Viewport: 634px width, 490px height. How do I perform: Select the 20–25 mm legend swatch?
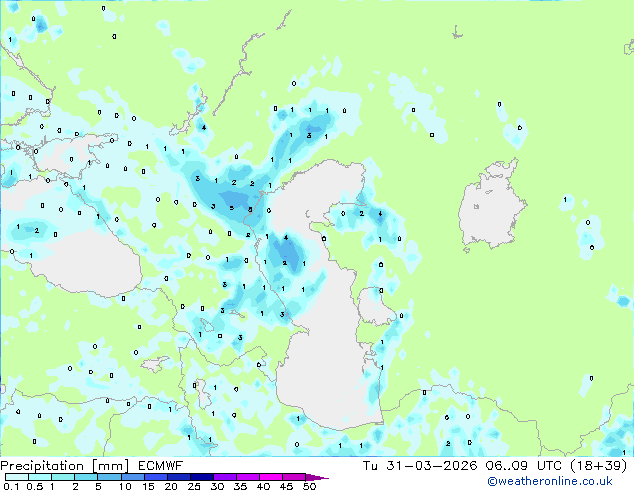pyautogui.click(x=179, y=477)
